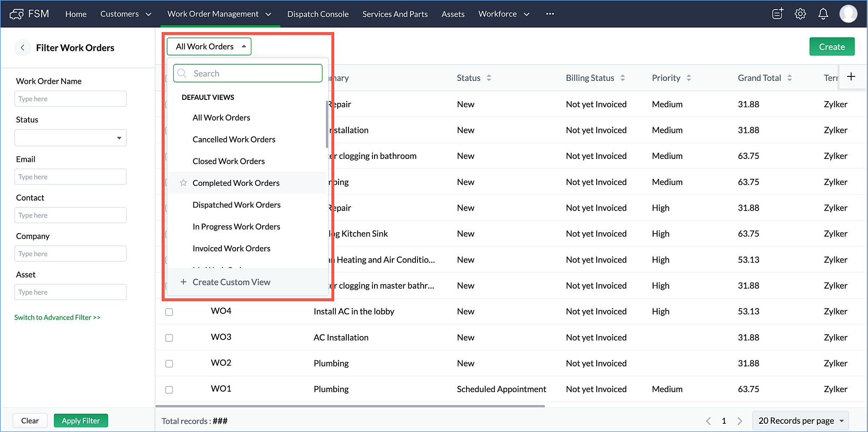Click the FSM logo icon
868x432 pixels.
[17, 14]
